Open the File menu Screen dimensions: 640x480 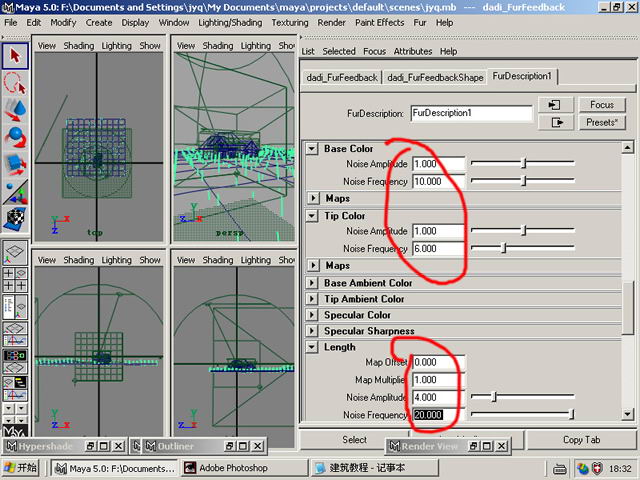pos(11,23)
